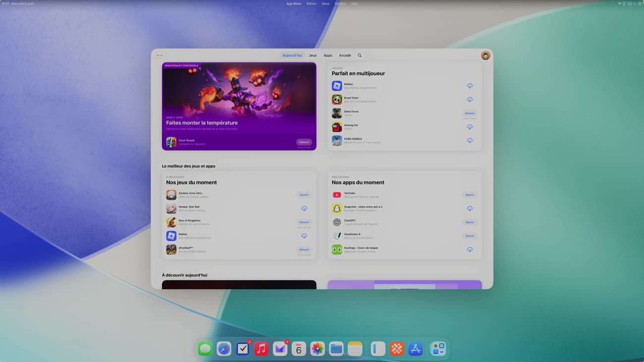Switch to the Aujourd'hui tab
The height and width of the screenshot is (362, 644).
click(x=292, y=55)
